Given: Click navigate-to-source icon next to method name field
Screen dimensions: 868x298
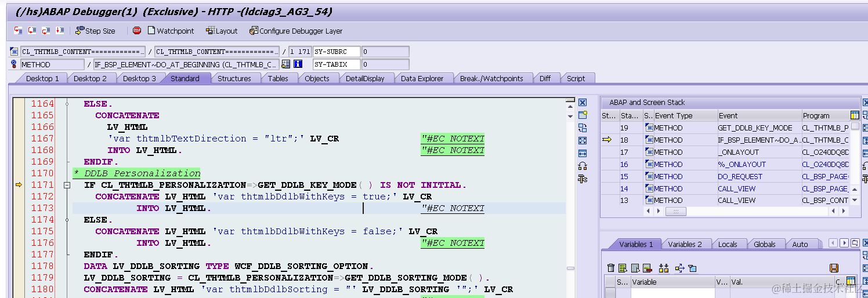Looking at the screenshot, I should pyautogui.click(x=285, y=64).
